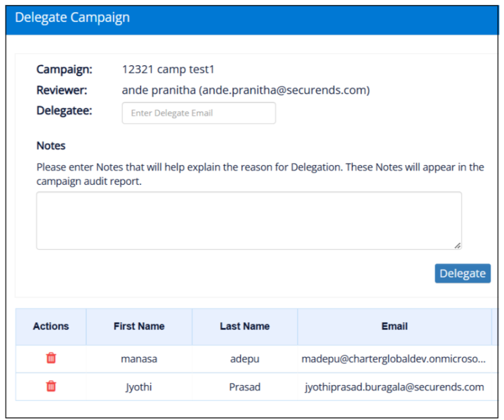Grab the Notes textarea resize handle
Viewport: 504px width, 420px height.
pyautogui.click(x=458, y=246)
